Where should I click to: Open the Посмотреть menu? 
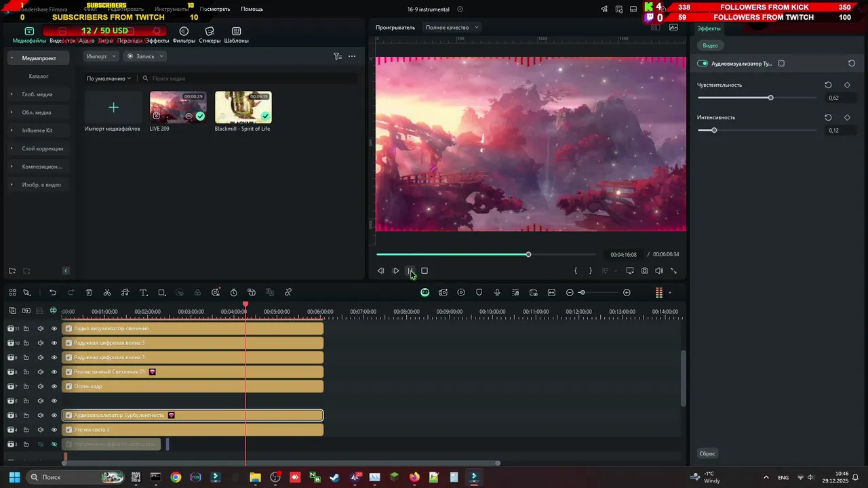215,9
